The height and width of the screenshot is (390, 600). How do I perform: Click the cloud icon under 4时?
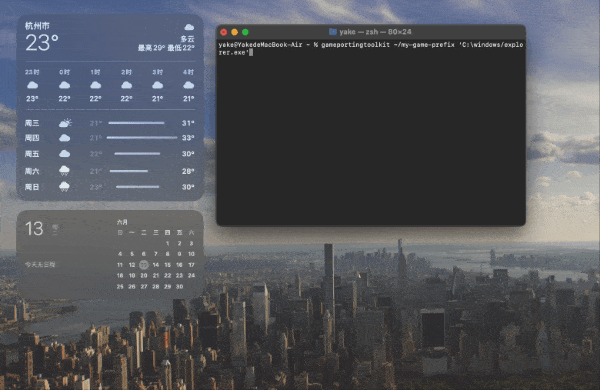tap(188, 85)
